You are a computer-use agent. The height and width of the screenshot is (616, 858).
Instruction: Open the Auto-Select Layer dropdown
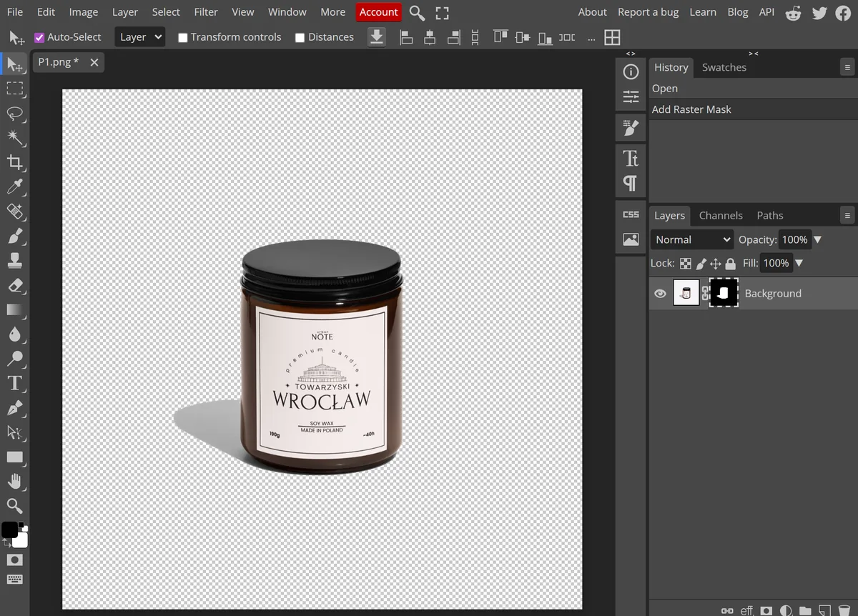(x=139, y=37)
